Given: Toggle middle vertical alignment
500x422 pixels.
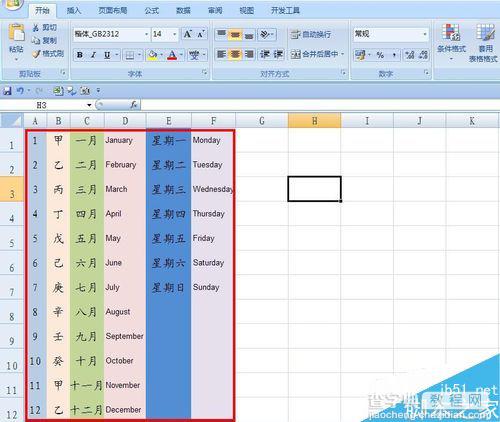Looking at the screenshot, I should point(235,34).
